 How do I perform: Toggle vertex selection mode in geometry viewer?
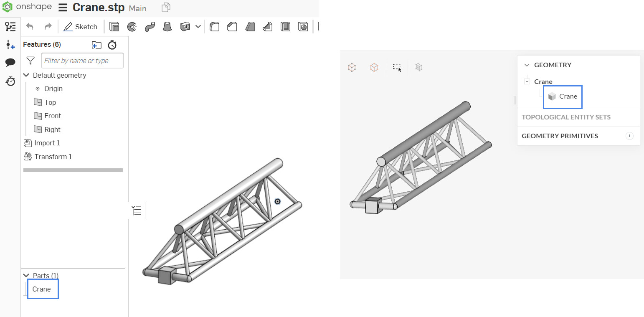pyautogui.click(x=352, y=67)
